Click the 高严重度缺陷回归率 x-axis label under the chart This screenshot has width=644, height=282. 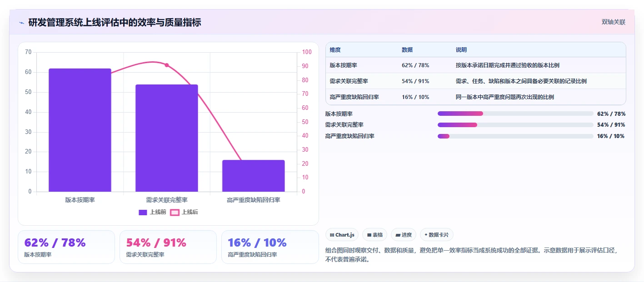coord(253,200)
